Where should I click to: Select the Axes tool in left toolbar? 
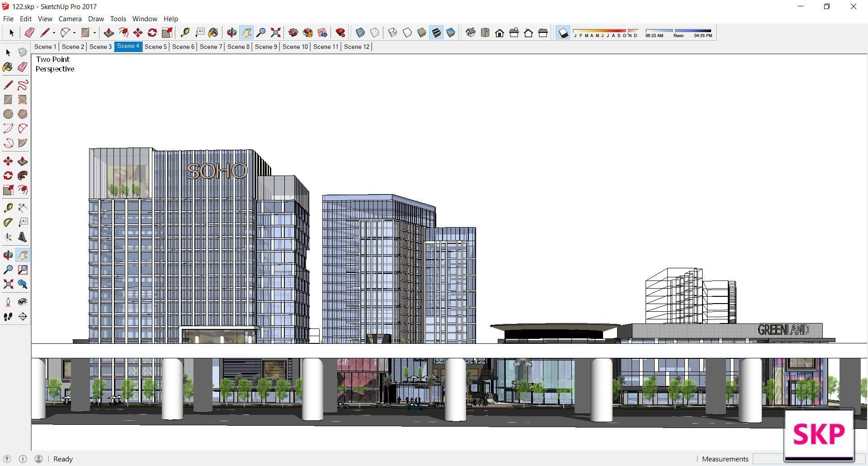click(x=8, y=237)
